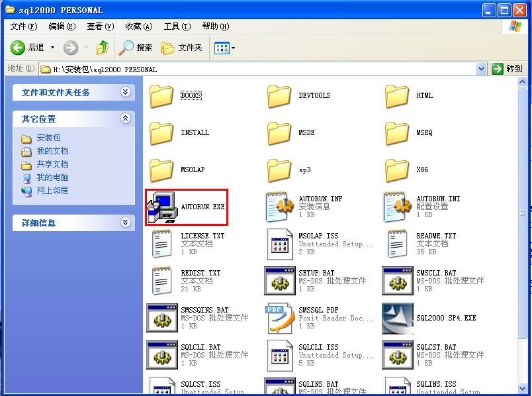Viewport: 532px width, 396px height.
Task: Select the REDIST.TXT document icon
Action: coord(161,281)
